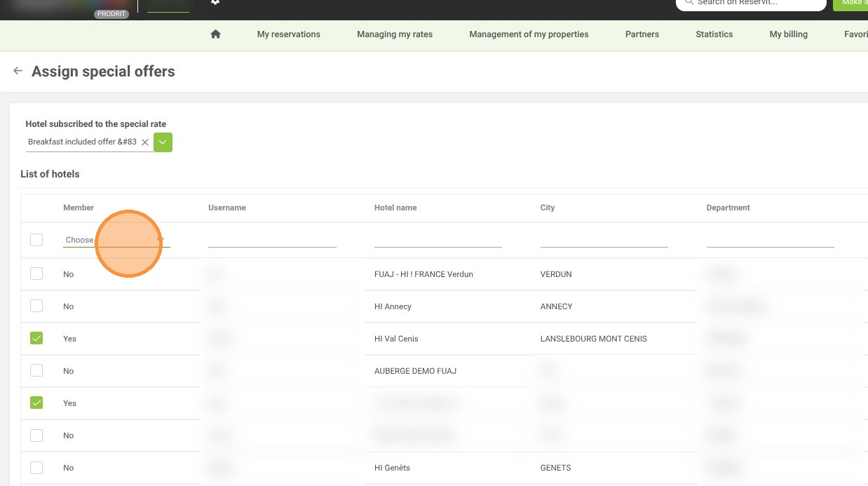Click the PRODRIT badge in top bar
This screenshot has width=868, height=486.
112,14
